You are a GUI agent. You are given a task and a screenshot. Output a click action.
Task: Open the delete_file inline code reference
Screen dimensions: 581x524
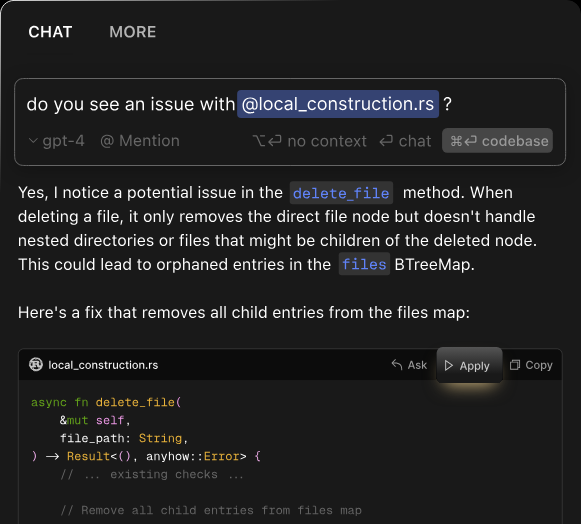[x=341, y=193]
